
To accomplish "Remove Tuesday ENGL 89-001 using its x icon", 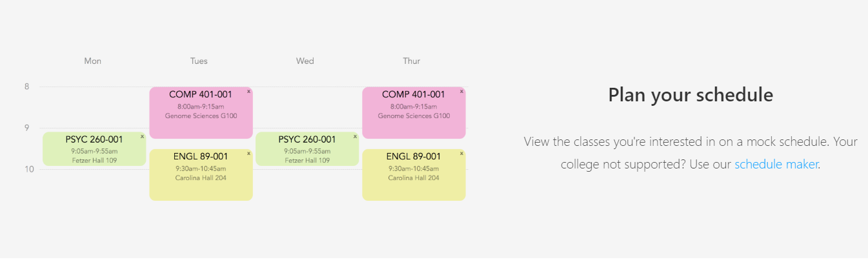I will [x=248, y=154].
